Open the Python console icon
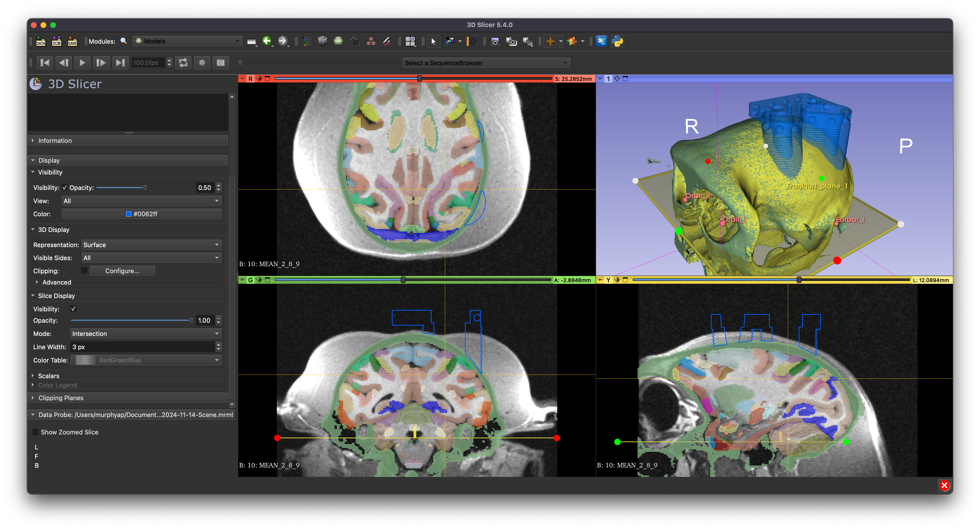This screenshot has width=980, height=530. 618,41
